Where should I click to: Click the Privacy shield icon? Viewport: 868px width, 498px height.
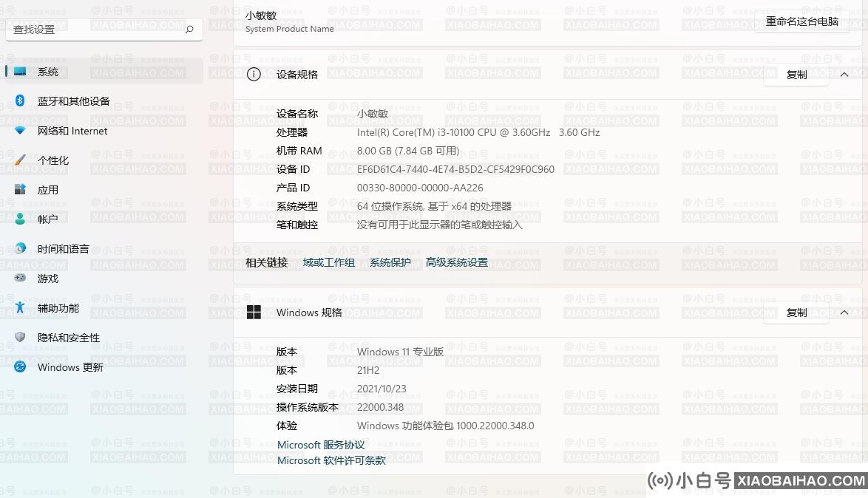click(20, 337)
